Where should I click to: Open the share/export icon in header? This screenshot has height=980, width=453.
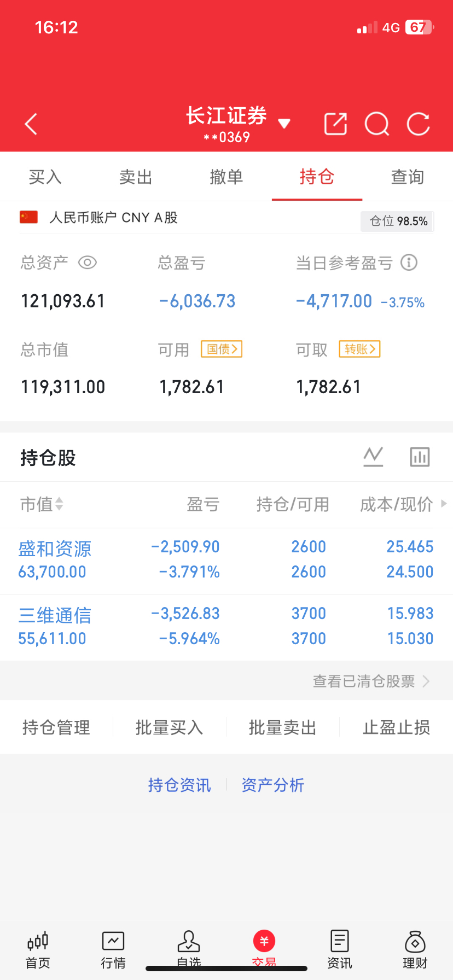tap(335, 124)
